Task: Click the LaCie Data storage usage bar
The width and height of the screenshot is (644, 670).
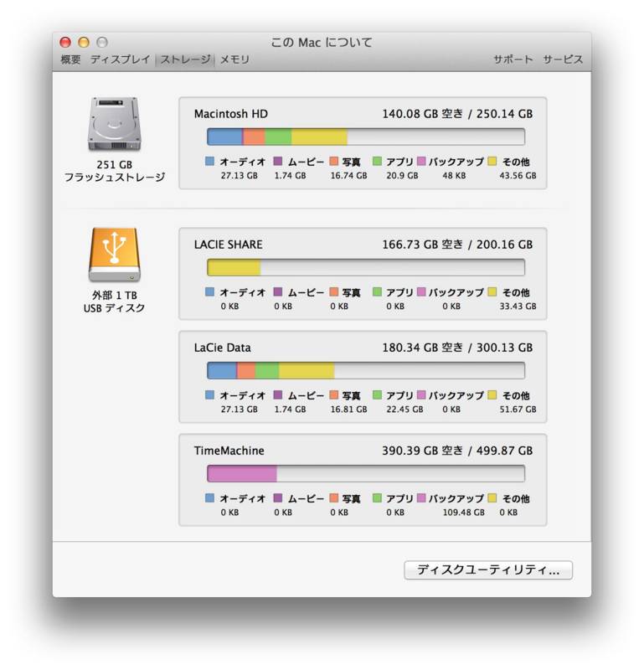Action: (x=366, y=370)
